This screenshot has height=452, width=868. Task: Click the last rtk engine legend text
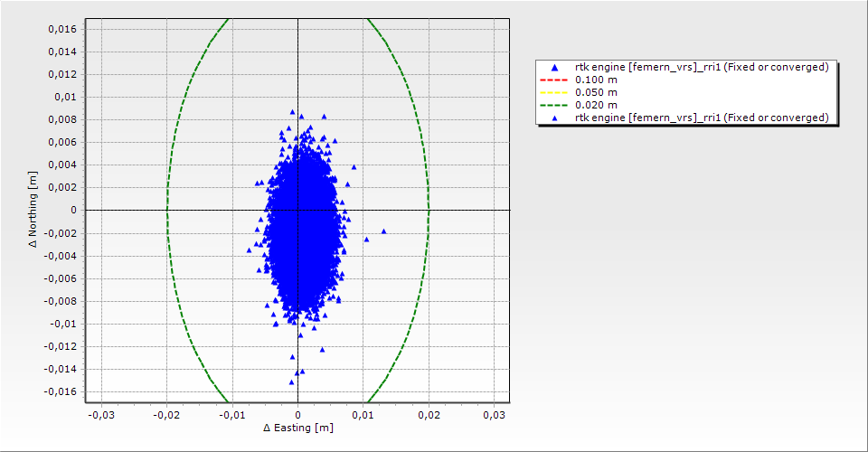click(702, 118)
